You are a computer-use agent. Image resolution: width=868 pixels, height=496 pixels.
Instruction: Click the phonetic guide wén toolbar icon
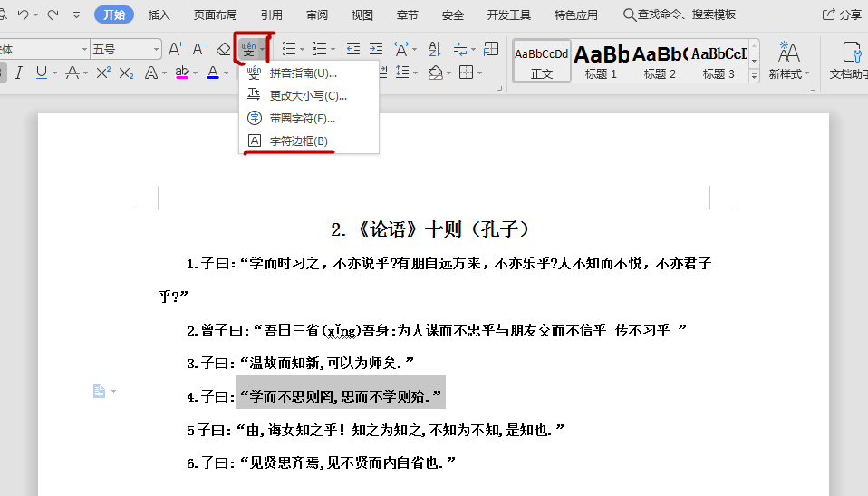(x=248, y=50)
